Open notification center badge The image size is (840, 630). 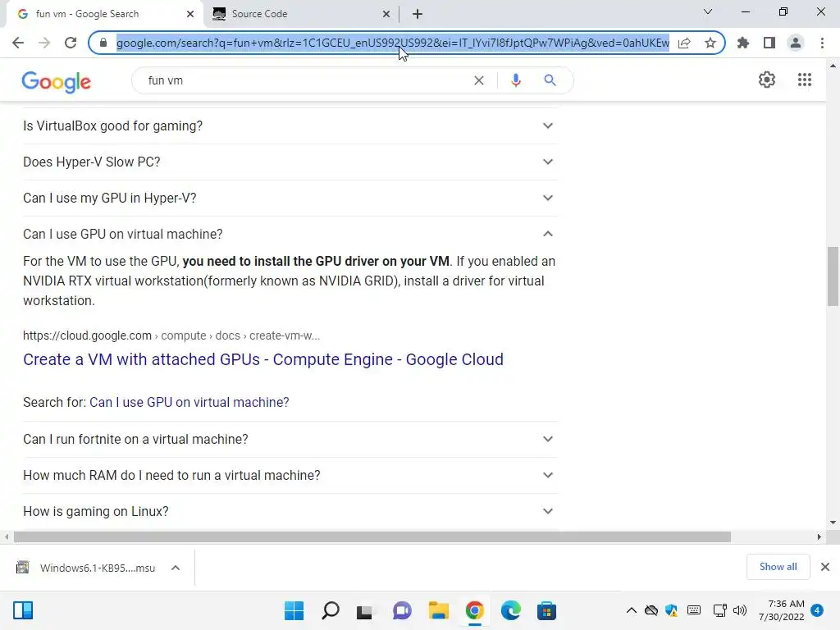tap(817, 610)
